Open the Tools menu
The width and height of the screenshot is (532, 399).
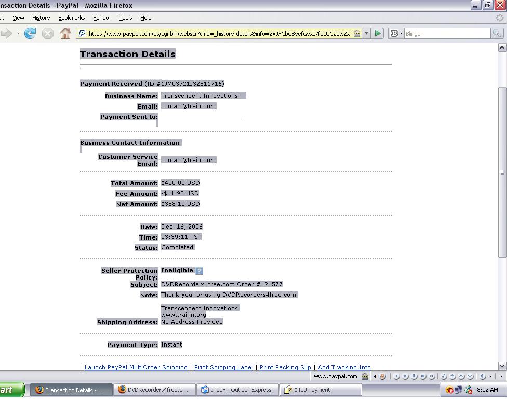click(x=126, y=18)
